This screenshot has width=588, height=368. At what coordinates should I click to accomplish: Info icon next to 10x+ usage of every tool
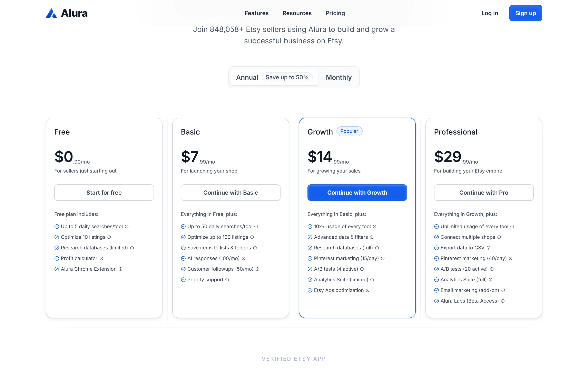point(375,227)
